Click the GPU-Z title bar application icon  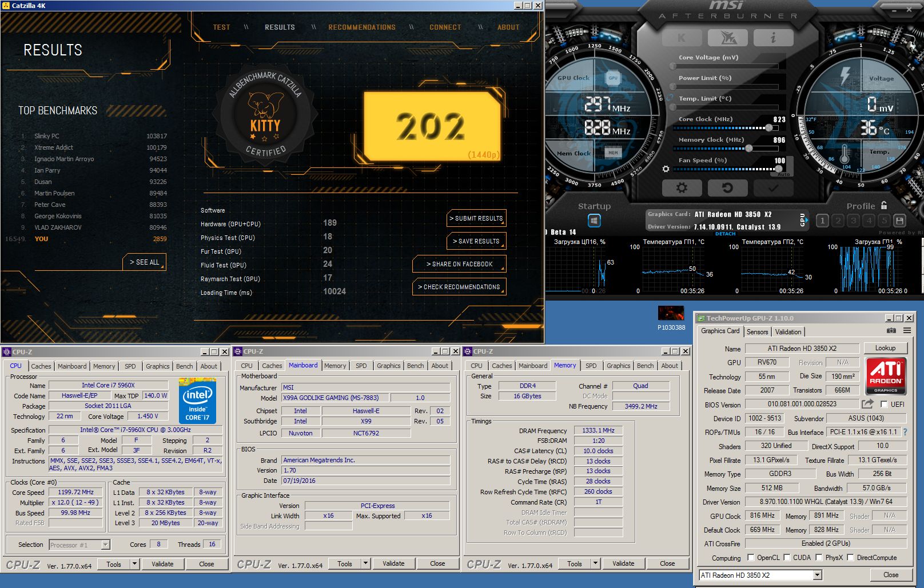click(x=700, y=318)
